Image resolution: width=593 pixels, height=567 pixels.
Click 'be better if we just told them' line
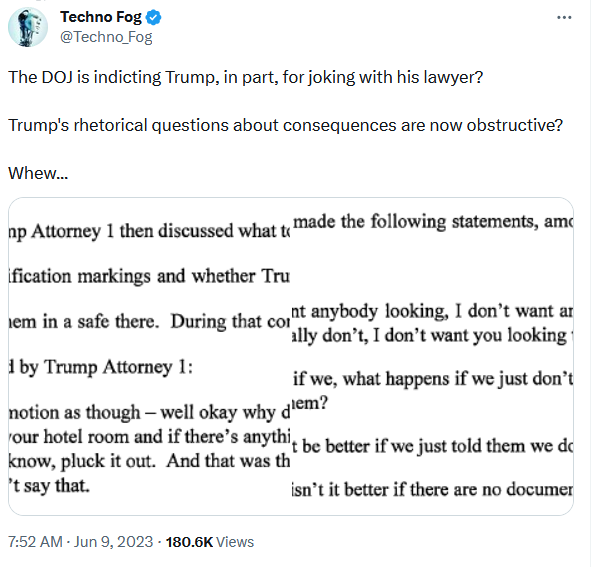coord(433,446)
